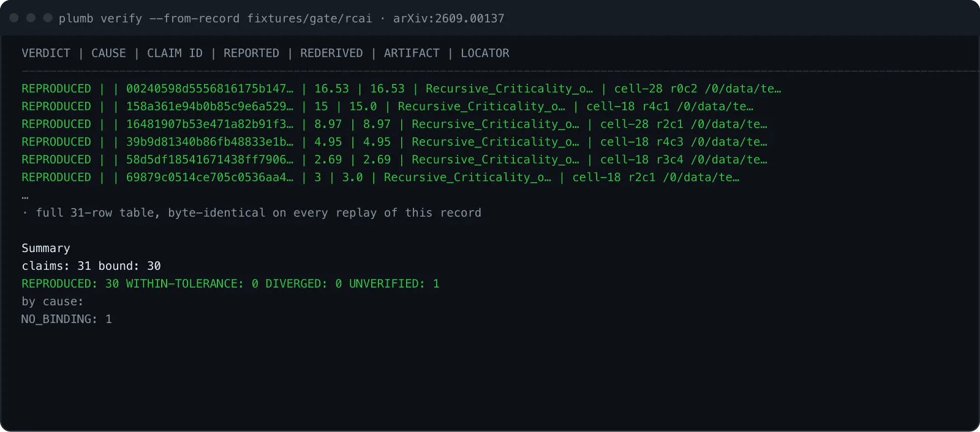Click locator cell-18 r4c3
The height and width of the screenshot is (432, 980).
[642, 142]
